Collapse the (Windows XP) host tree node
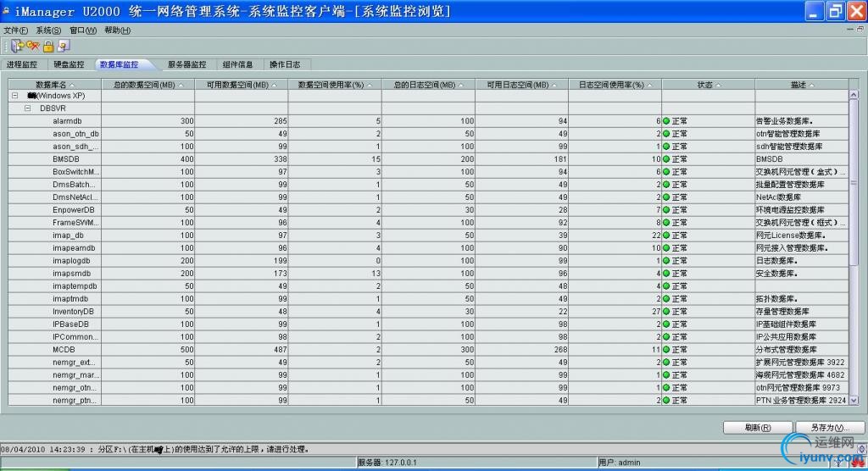868x471 pixels. click(15, 96)
